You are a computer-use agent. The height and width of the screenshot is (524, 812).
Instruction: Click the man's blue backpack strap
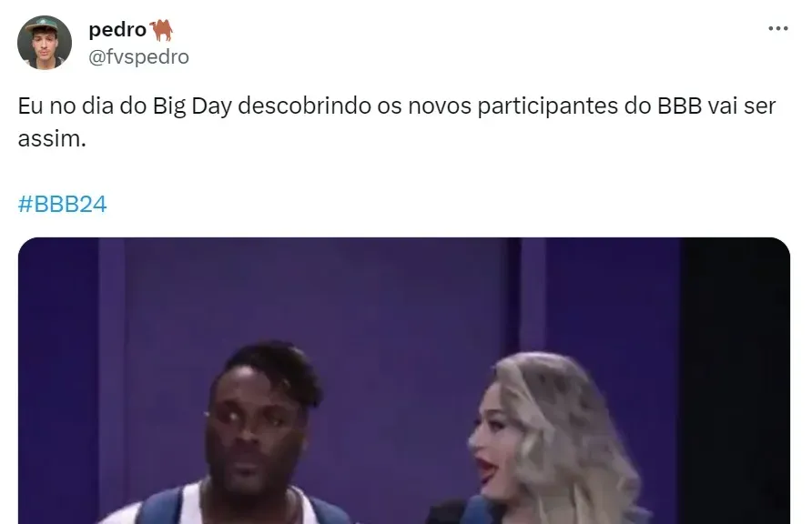point(160,507)
